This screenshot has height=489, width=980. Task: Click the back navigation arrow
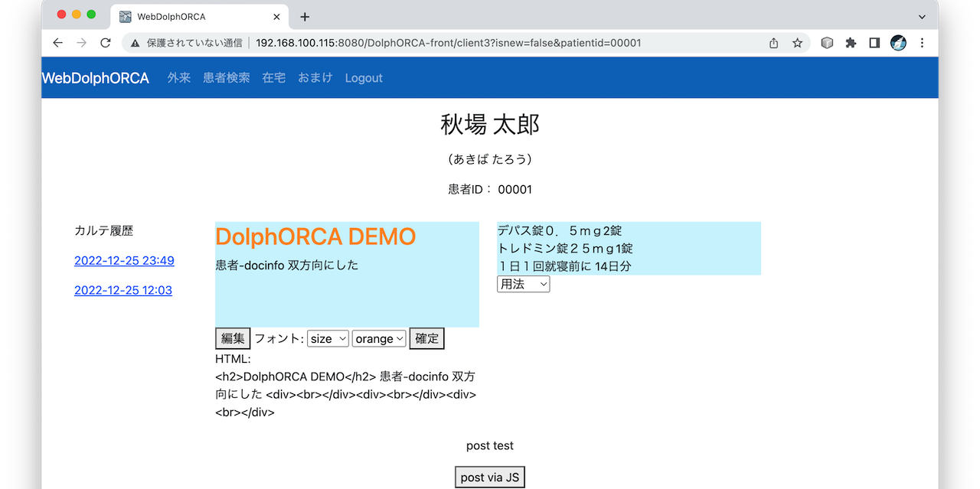(57, 43)
